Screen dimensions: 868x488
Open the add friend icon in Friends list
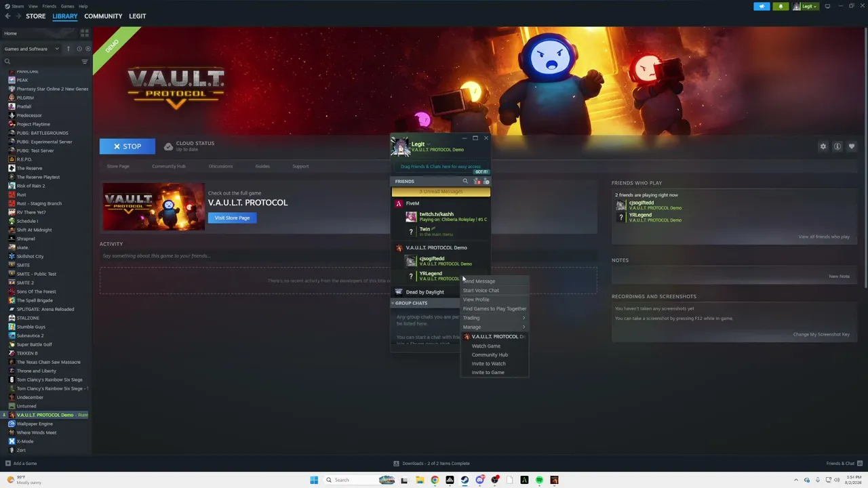pos(477,182)
